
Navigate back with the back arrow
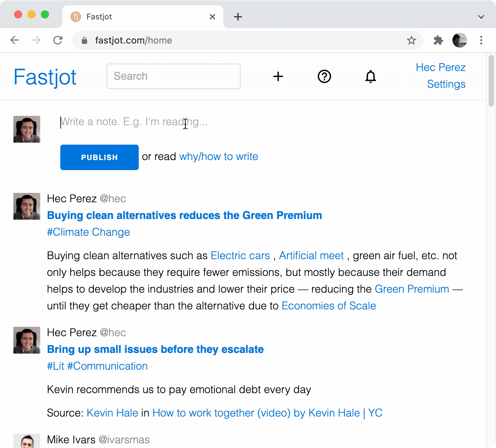pos(14,40)
